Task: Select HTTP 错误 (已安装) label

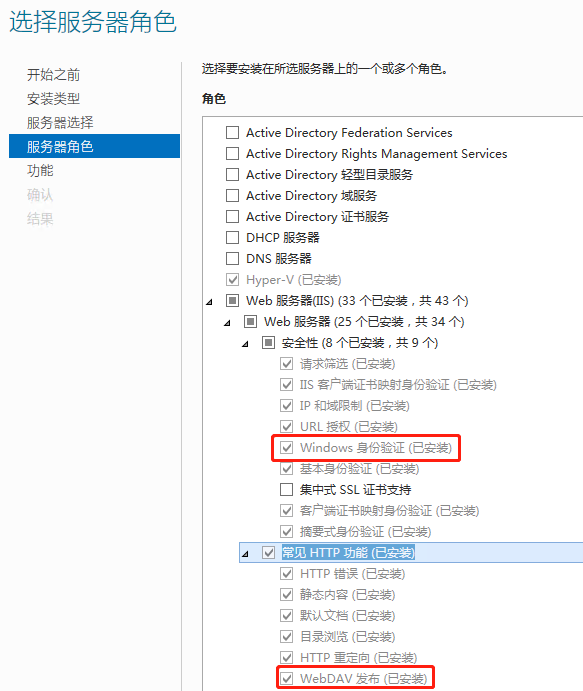Action: click(352, 574)
